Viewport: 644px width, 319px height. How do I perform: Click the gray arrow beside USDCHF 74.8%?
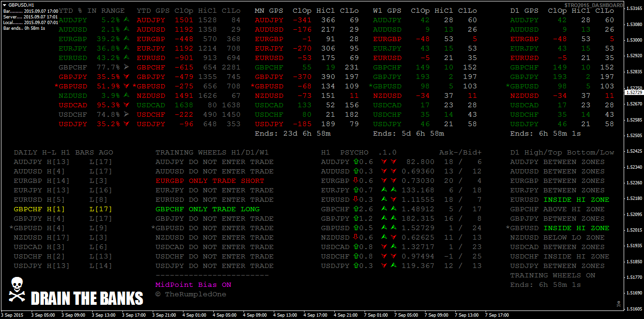pyautogui.click(x=126, y=114)
